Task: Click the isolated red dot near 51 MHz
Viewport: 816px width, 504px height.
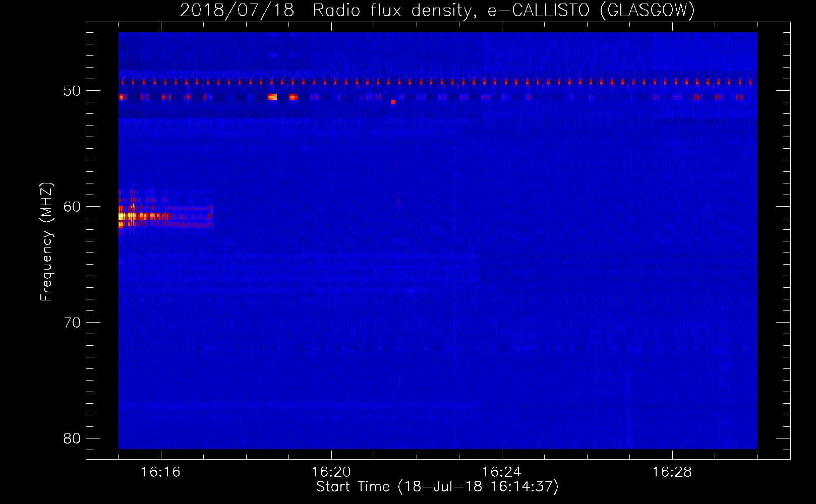Action: [x=393, y=102]
